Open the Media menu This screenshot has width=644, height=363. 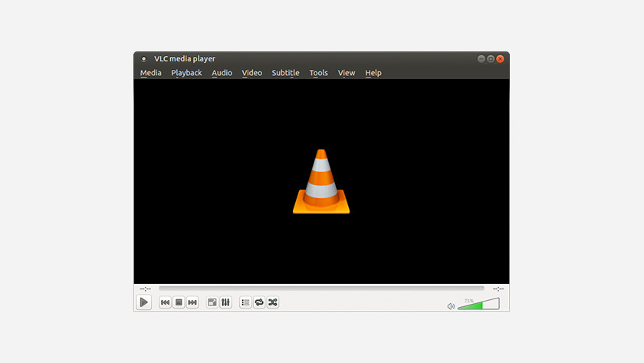[x=151, y=73]
